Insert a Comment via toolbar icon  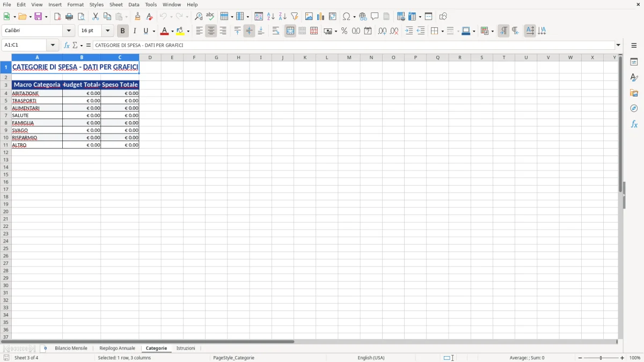pos(375,17)
